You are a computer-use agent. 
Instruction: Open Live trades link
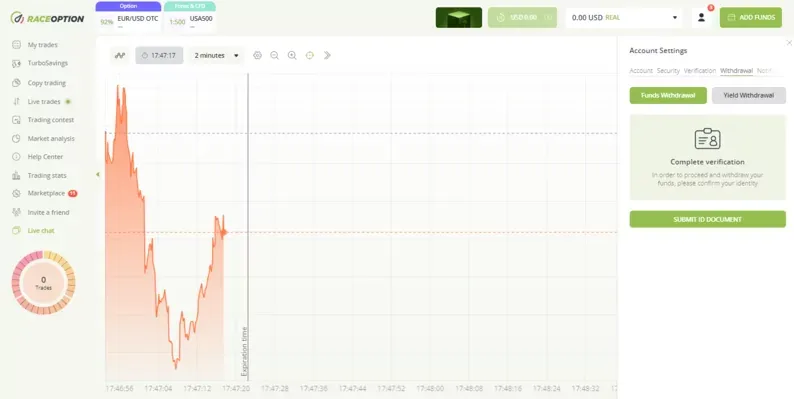(44, 102)
